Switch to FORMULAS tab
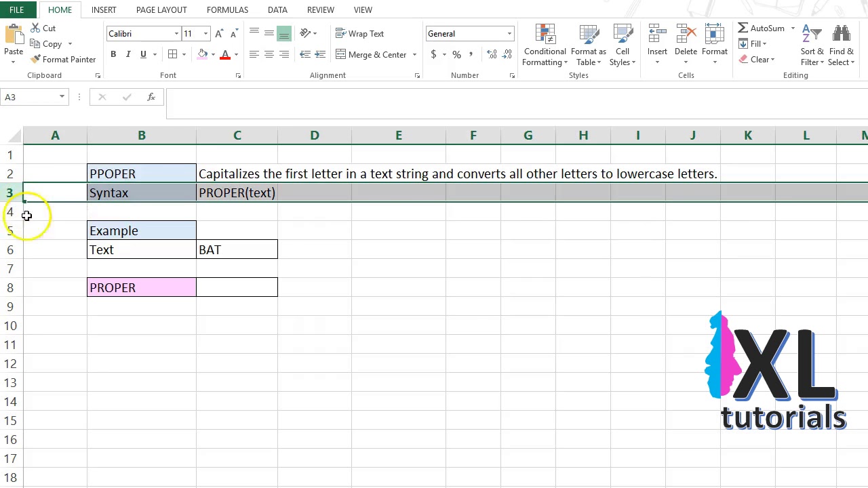Screen dimensions: 868x488 tap(227, 10)
